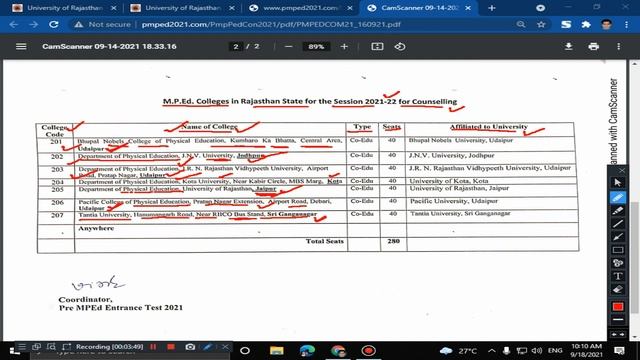The height and width of the screenshot is (360, 640).
Task: Open the screen recorder app on taskbar
Action: [x=368, y=351]
